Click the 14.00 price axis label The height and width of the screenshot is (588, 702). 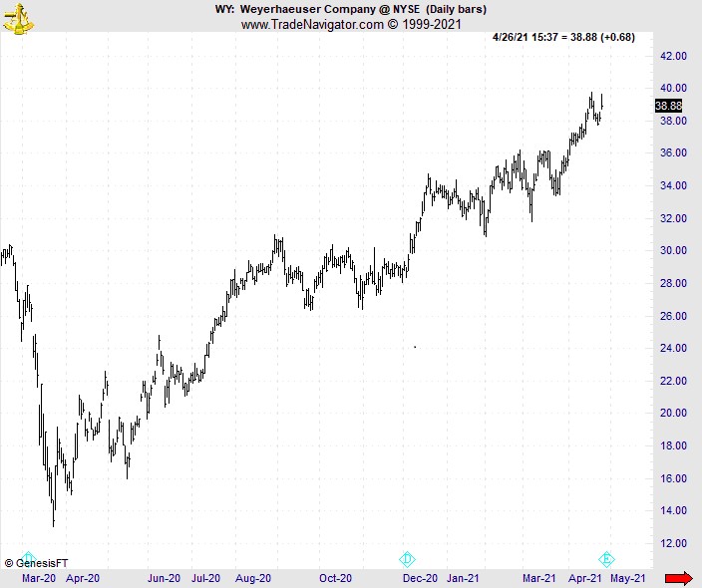(x=673, y=510)
